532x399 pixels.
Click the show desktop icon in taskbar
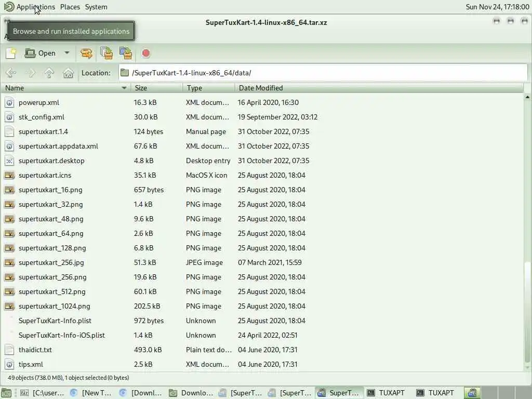tap(6, 393)
